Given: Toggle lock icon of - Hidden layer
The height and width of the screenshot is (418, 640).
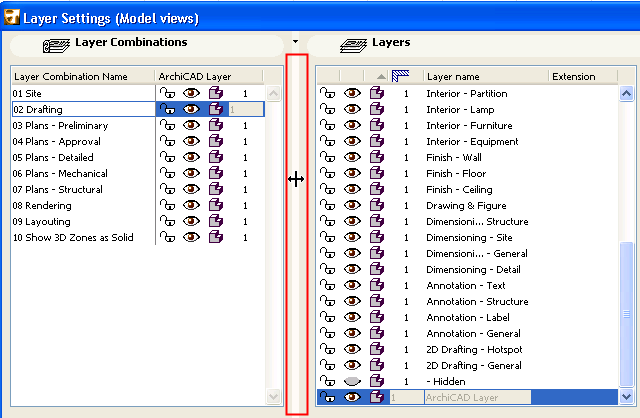Looking at the screenshot, I should tap(327, 381).
